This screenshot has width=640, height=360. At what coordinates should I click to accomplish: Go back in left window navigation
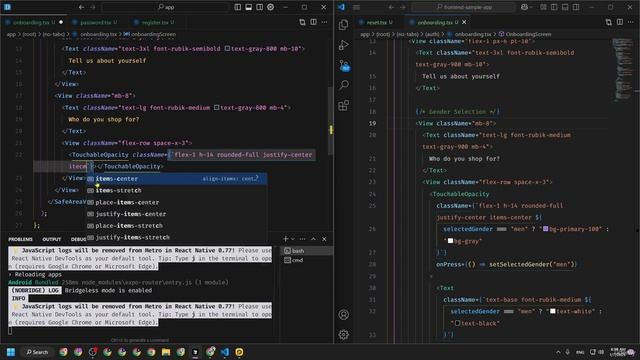[82, 7]
